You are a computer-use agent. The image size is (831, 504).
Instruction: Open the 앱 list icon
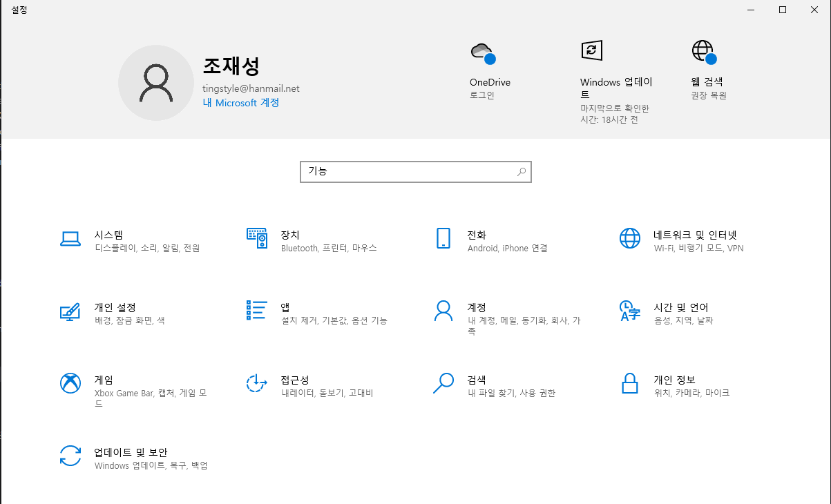click(x=257, y=310)
